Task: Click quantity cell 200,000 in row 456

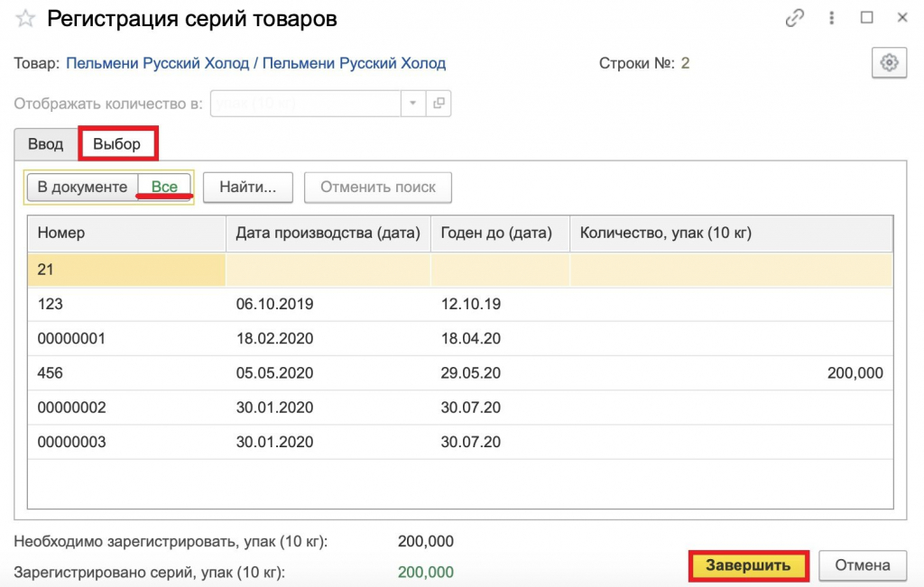Action: click(855, 372)
